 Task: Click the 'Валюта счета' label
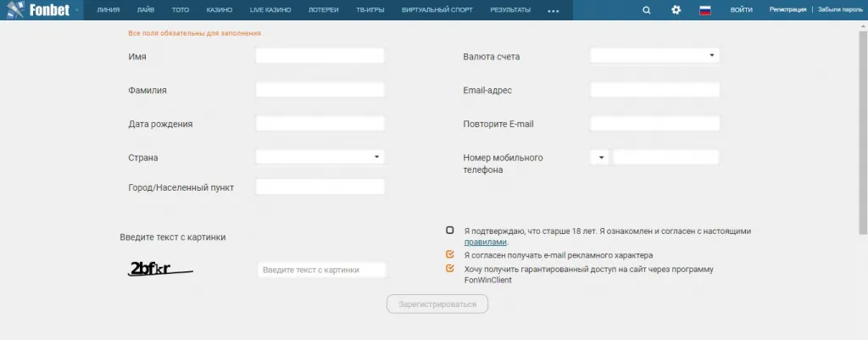[492, 57]
